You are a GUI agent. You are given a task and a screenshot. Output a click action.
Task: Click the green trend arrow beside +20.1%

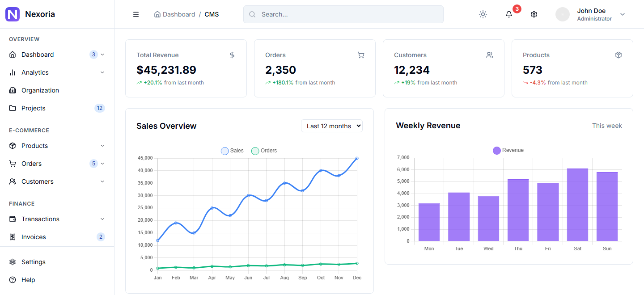pos(139,83)
